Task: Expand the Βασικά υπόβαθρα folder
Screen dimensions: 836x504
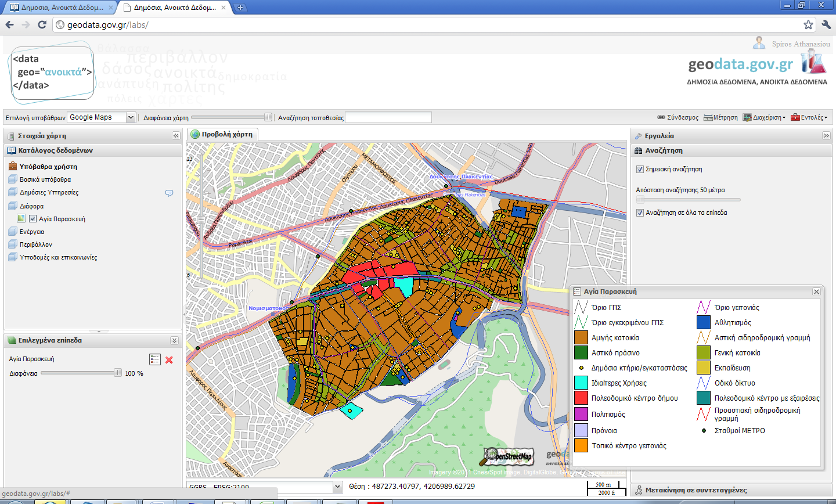Action: tap(45, 179)
